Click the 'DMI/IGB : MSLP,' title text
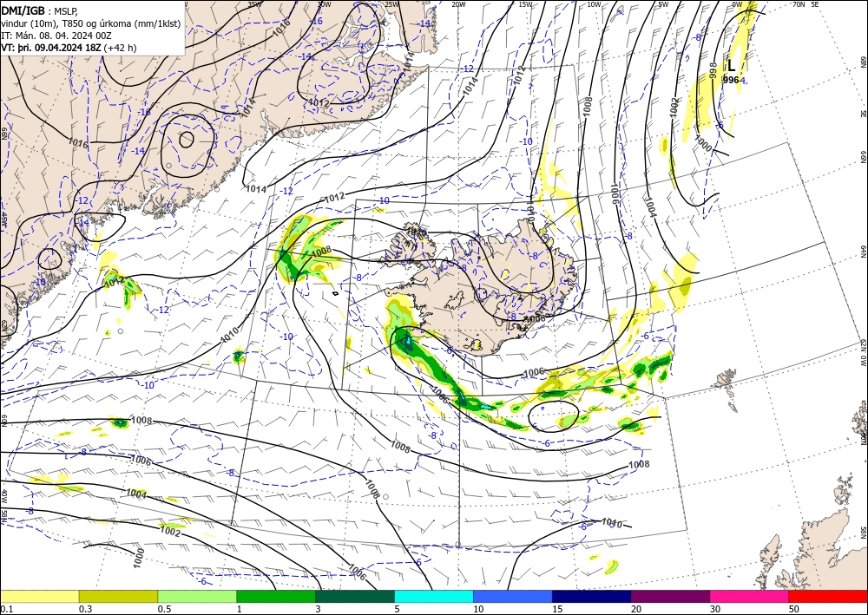Screen dimensions: 868x615 (x=39, y=10)
